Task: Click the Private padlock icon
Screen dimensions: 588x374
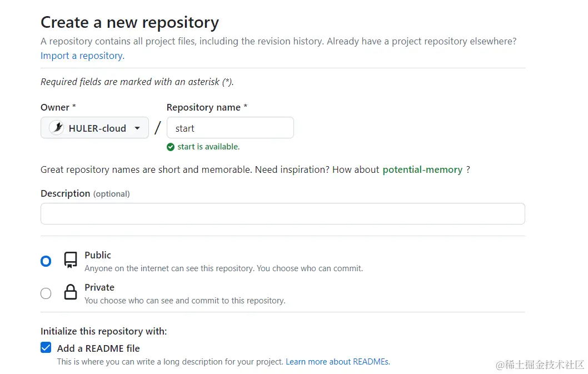Action: click(x=71, y=292)
